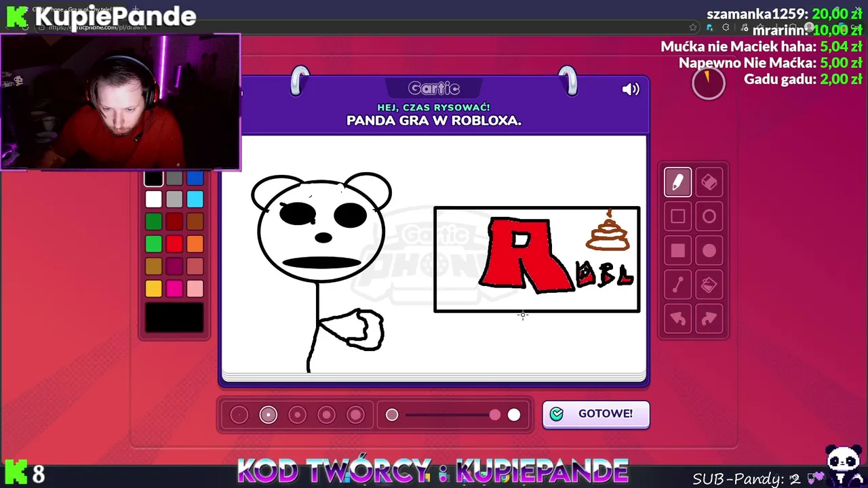This screenshot has width=868, height=488.
Task: Pick the second brush size
Action: pyautogui.click(x=268, y=415)
